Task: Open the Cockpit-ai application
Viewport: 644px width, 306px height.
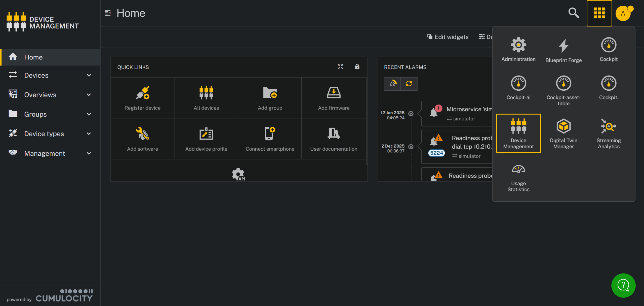Action: pyautogui.click(x=518, y=88)
